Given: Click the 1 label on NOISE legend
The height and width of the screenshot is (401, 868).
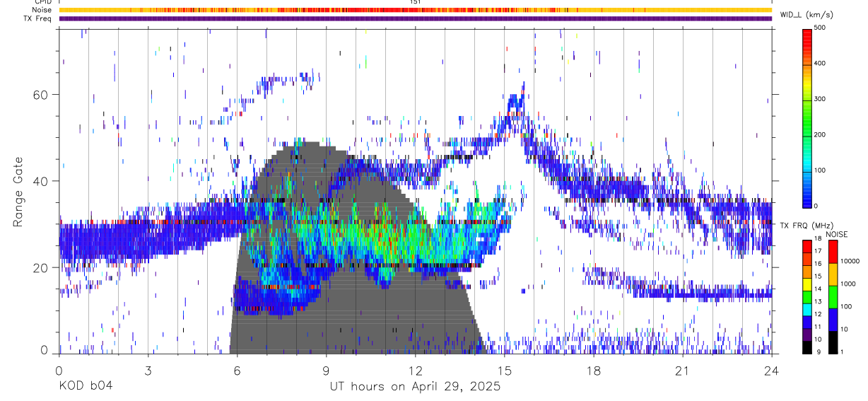Looking at the screenshot, I should click(841, 351).
